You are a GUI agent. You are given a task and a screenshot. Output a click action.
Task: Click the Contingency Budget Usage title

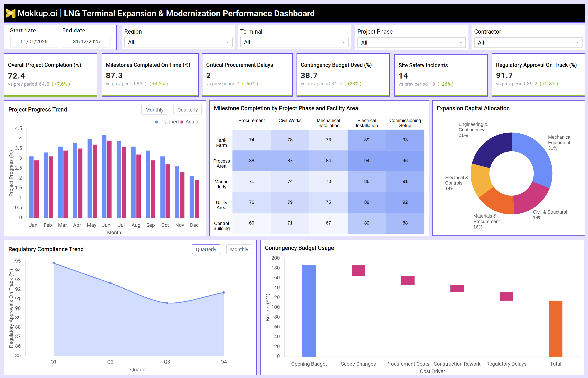coord(299,248)
